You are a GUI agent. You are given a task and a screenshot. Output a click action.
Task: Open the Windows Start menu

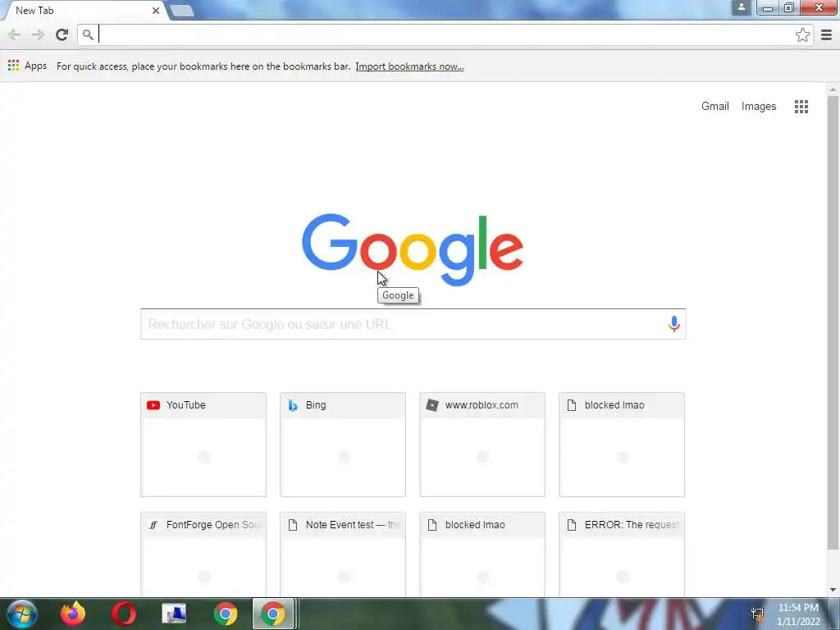point(21,614)
